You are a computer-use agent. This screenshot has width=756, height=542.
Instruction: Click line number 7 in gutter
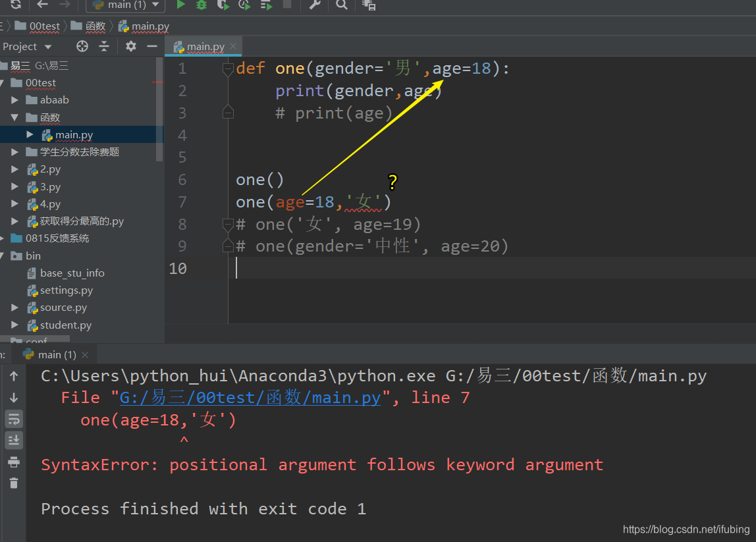(x=182, y=202)
